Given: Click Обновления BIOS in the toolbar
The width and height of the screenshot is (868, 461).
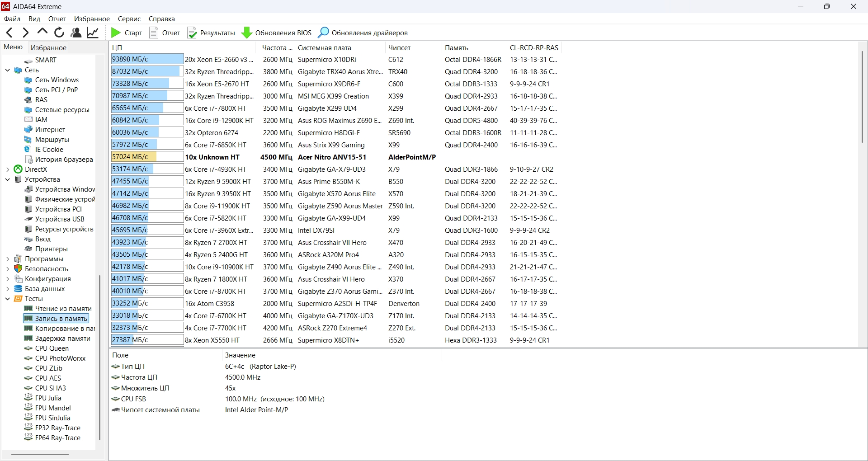Looking at the screenshot, I should 277,33.
